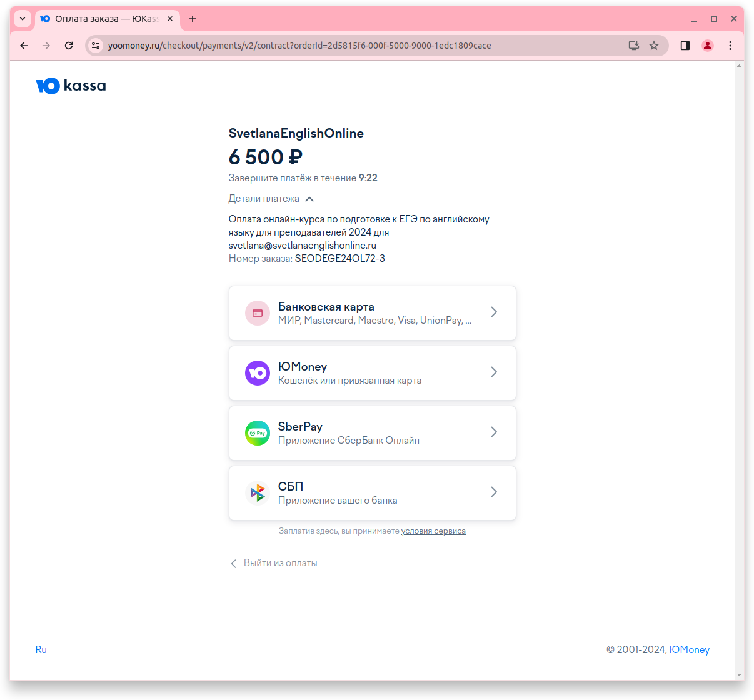
Task: Open browser side panel
Action: click(685, 46)
